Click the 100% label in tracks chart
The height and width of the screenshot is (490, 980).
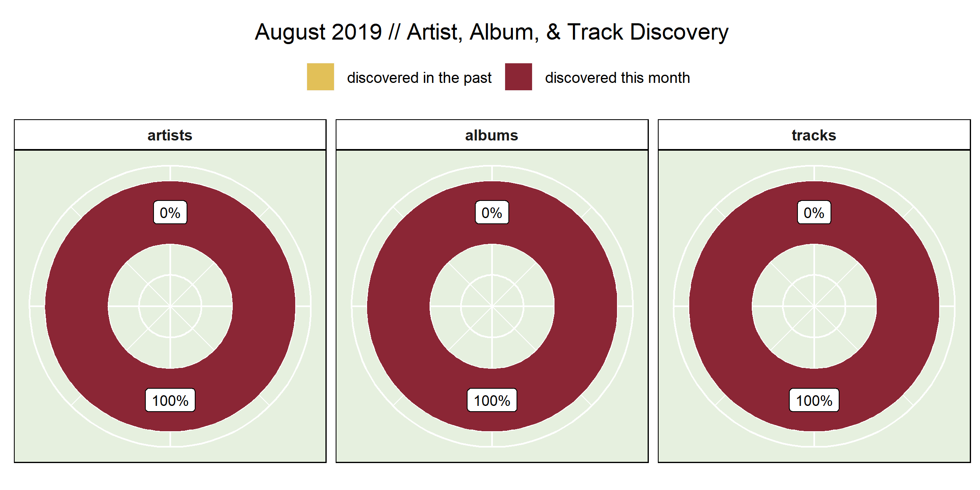coord(814,401)
